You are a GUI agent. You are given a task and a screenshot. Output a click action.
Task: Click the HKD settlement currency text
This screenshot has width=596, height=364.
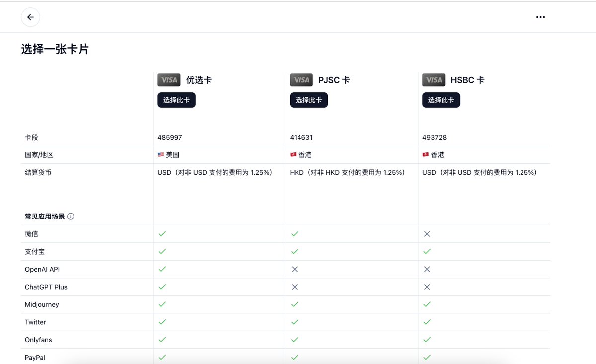tap(348, 172)
